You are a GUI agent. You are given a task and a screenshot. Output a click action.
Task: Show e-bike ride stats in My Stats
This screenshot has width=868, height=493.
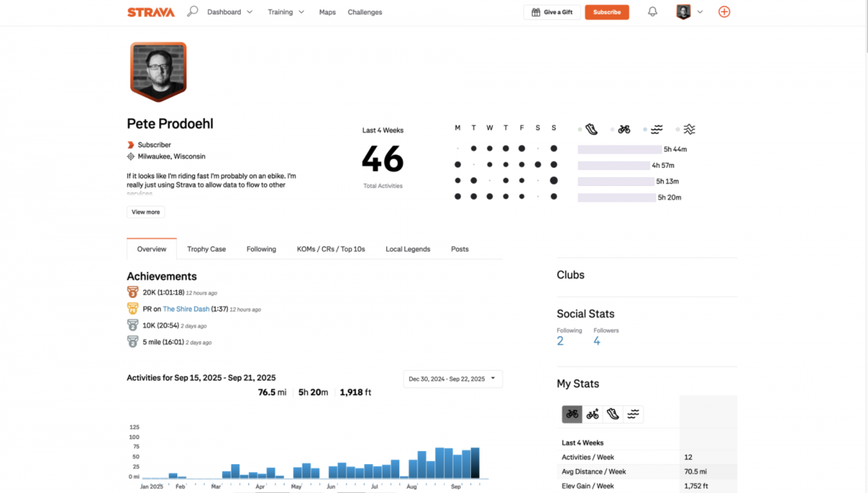tap(592, 414)
